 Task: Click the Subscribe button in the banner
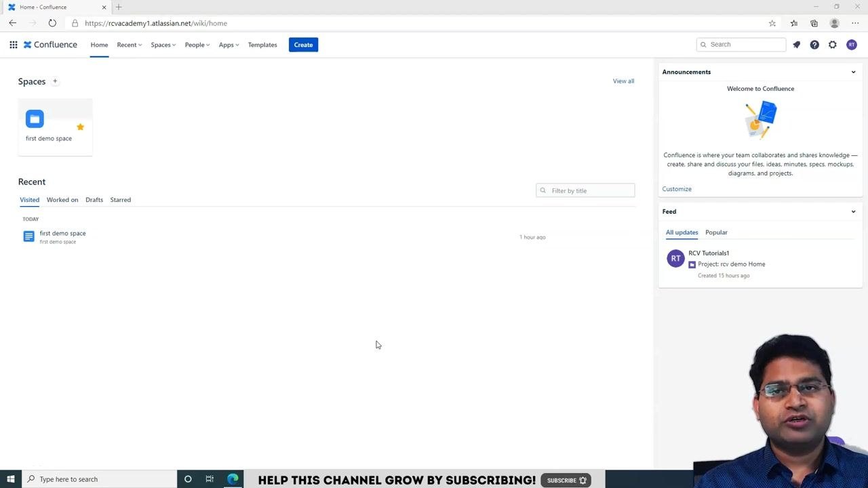[566, 481]
